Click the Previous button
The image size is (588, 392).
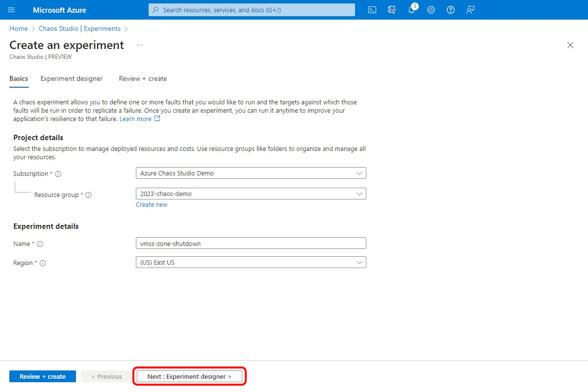[x=106, y=377]
